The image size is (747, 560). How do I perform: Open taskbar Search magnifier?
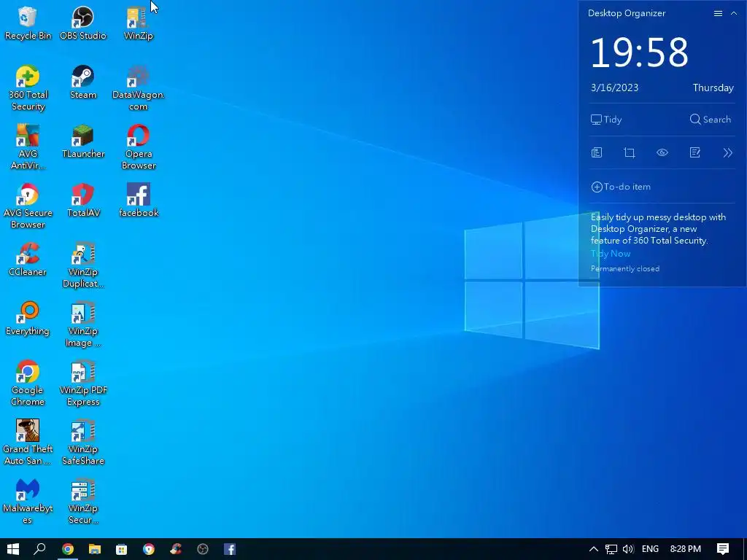pos(40,549)
